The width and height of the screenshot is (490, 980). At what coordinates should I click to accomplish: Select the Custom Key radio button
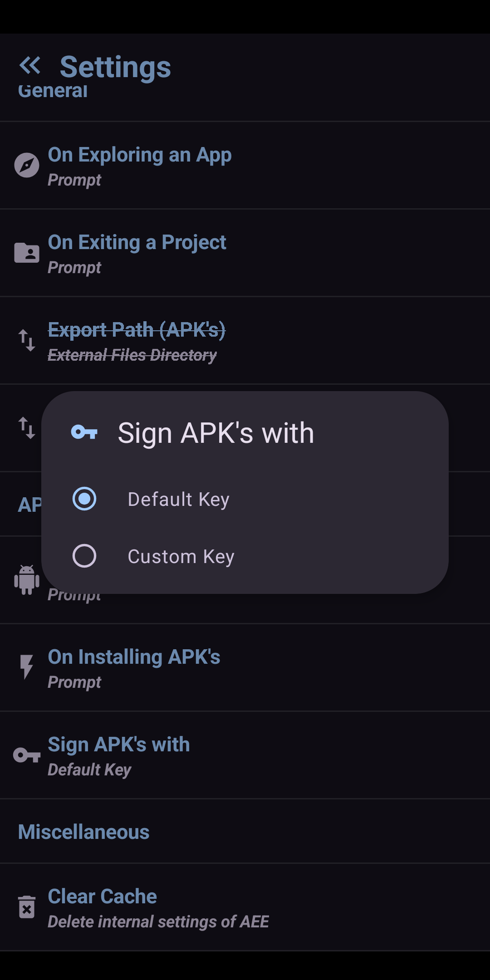(84, 556)
